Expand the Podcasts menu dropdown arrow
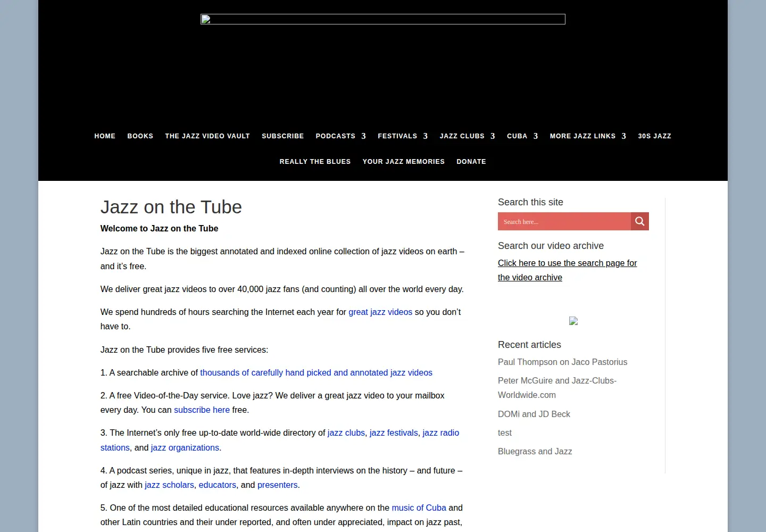 [x=364, y=136]
